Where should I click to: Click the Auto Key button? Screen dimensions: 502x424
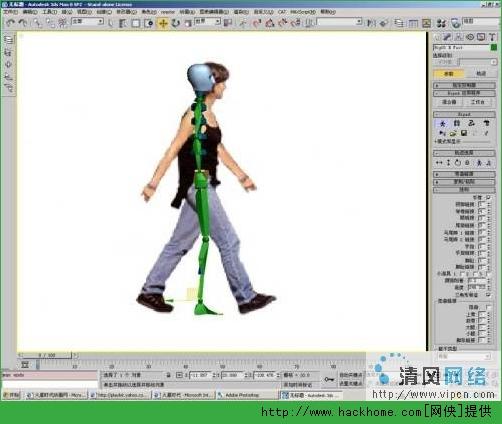click(350, 375)
